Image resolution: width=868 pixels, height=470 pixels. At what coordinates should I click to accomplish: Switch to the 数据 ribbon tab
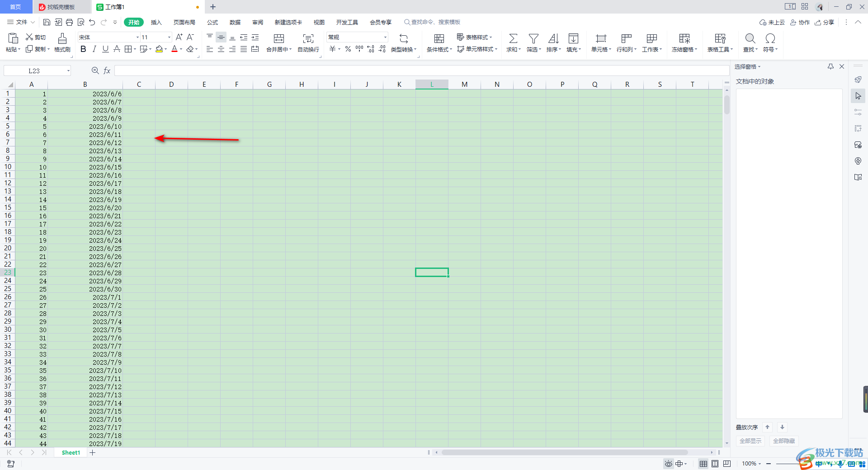(235, 22)
